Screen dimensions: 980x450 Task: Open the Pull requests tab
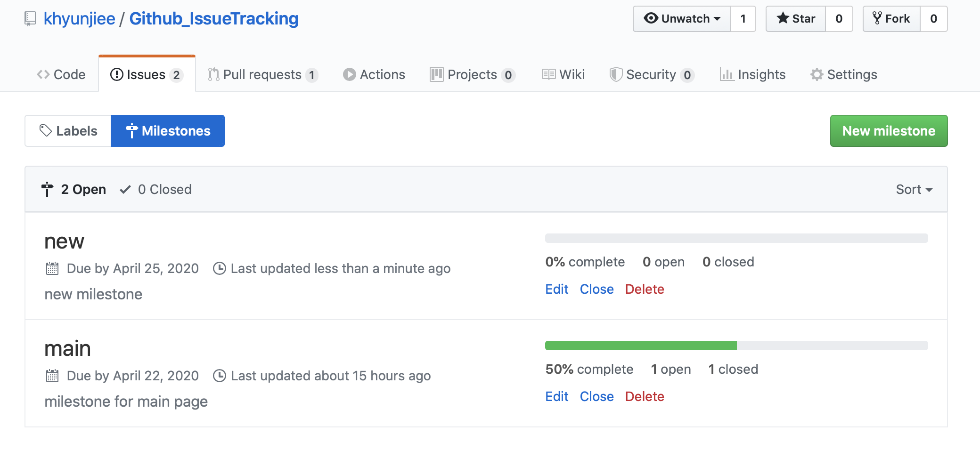tap(262, 75)
